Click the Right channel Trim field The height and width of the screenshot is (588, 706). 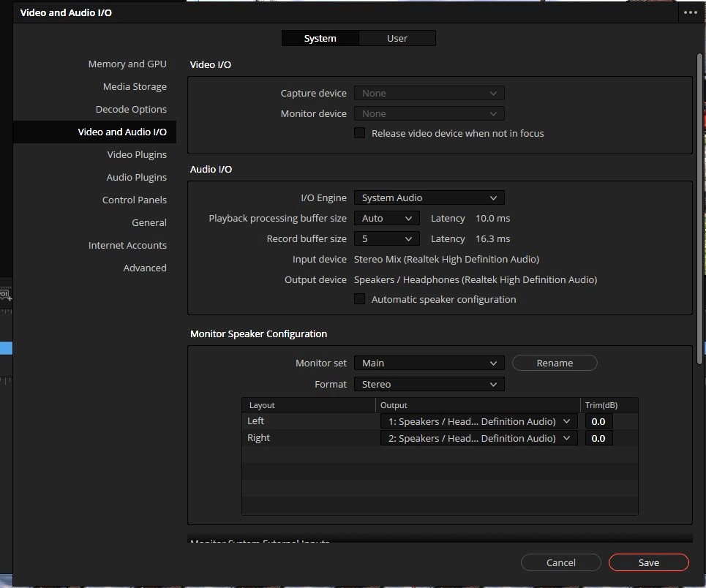click(598, 438)
